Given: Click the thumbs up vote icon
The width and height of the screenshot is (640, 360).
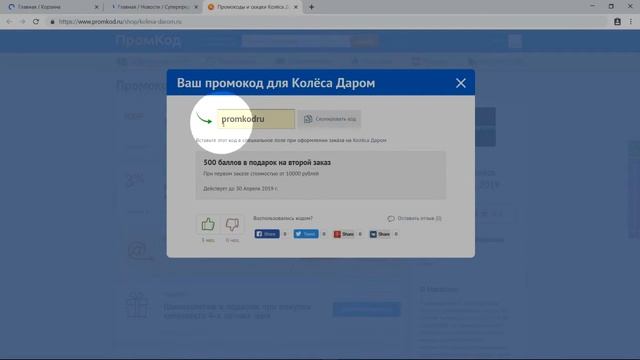Looking at the screenshot, I should (208, 224).
